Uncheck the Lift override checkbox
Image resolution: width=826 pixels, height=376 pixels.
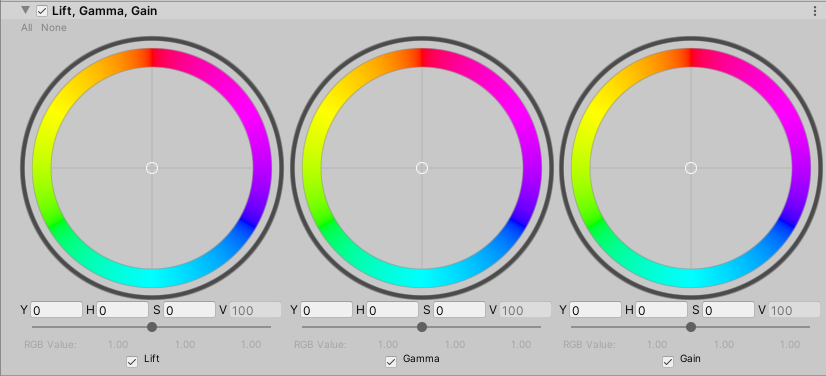click(x=132, y=362)
